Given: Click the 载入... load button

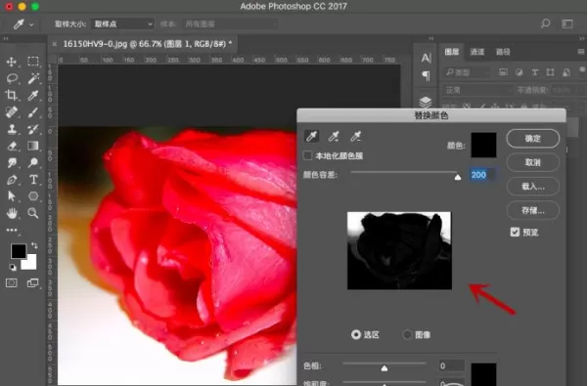Looking at the screenshot, I should (532, 186).
